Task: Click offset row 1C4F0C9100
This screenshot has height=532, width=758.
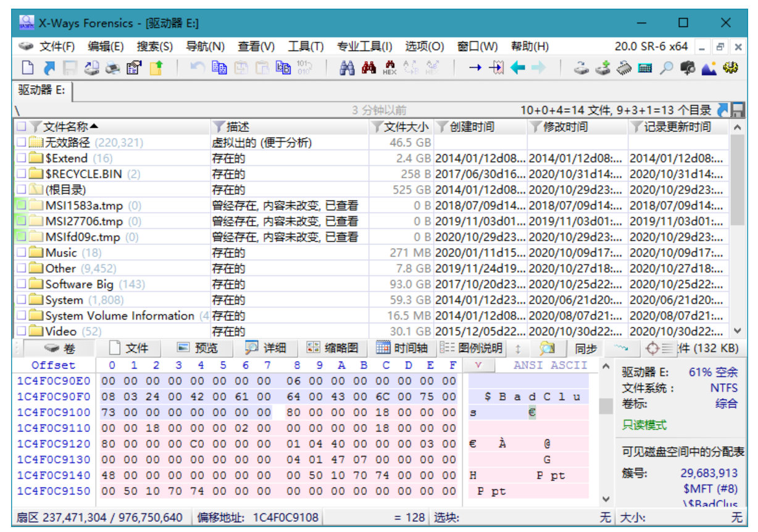Action: (53, 412)
